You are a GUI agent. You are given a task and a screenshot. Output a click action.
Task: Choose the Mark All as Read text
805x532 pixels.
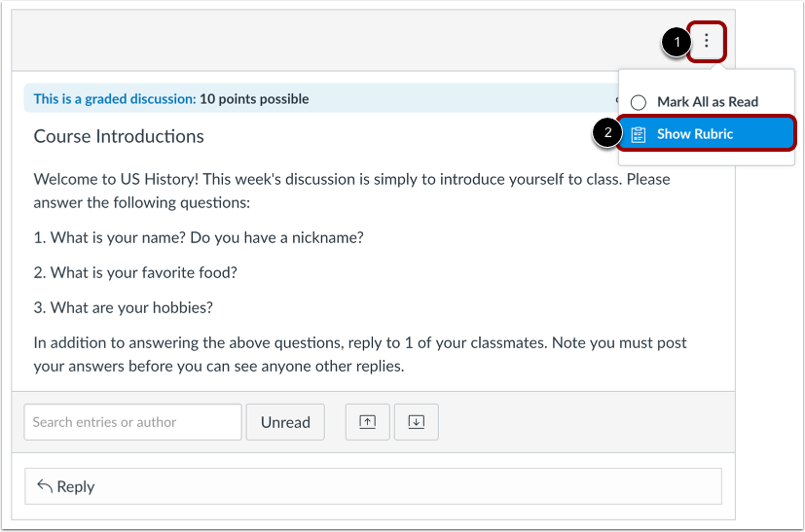pyautogui.click(x=708, y=102)
